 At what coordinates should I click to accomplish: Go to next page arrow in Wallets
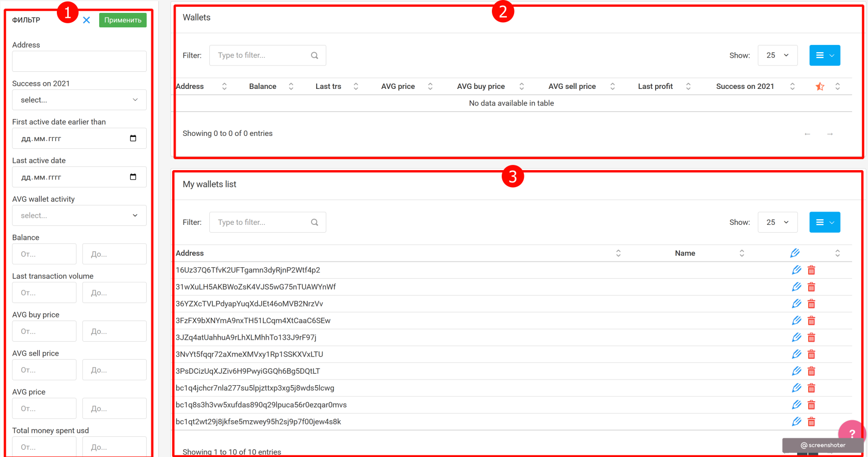830,134
